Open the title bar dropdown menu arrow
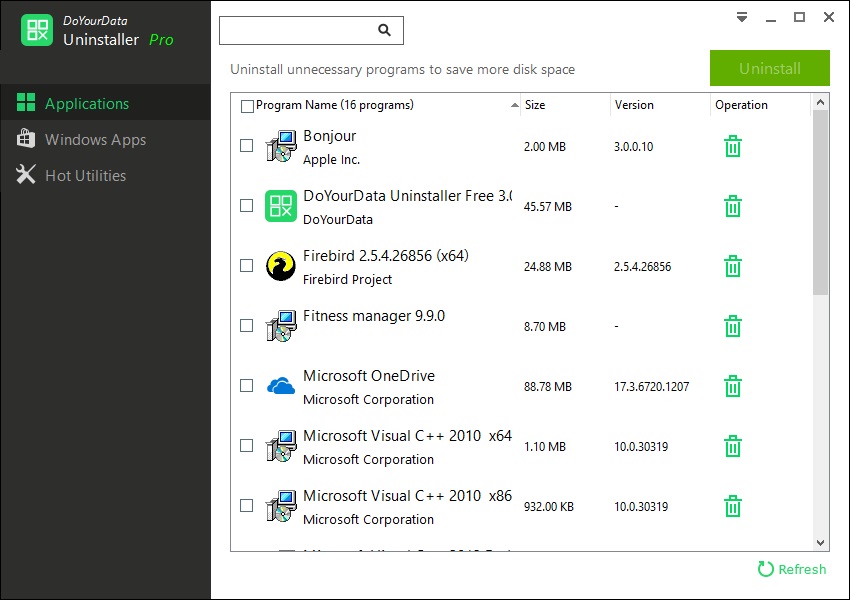 [x=742, y=17]
